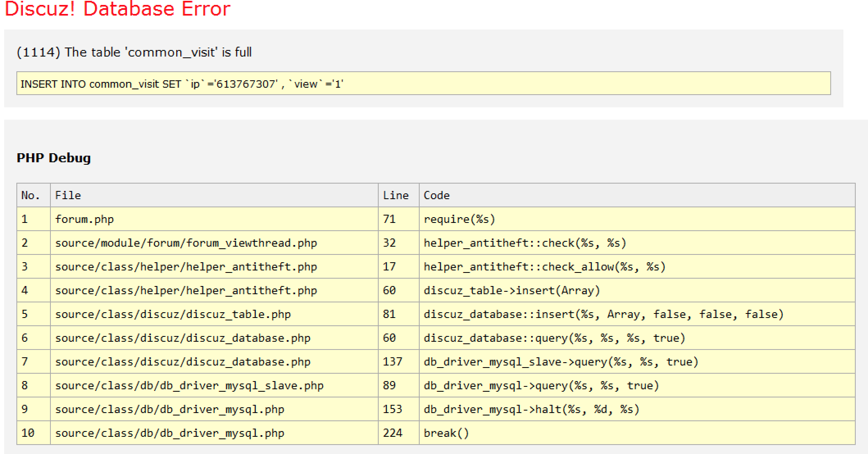Screen dimensions: 868x454
Task: Select the 'forum_viewthread.php' file path cell
Action: pyautogui.click(x=214, y=243)
